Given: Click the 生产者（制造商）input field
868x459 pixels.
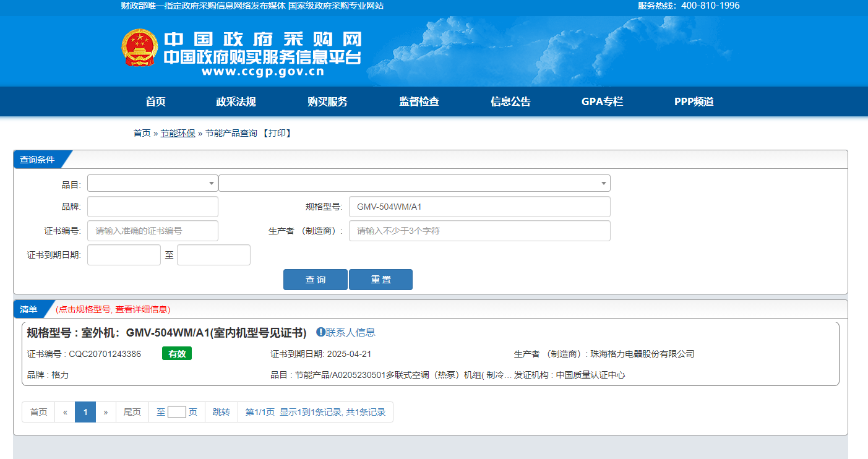Looking at the screenshot, I should (479, 231).
